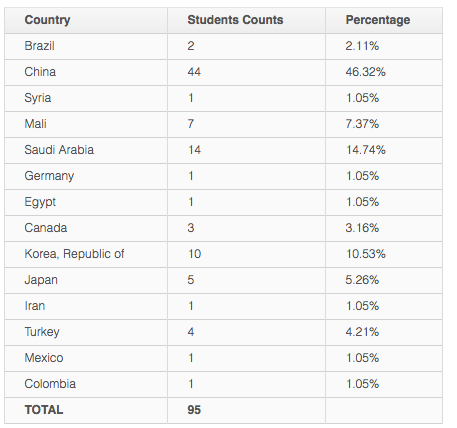457x428 pixels.
Task: Select the China row label
Action: click(x=40, y=72)
